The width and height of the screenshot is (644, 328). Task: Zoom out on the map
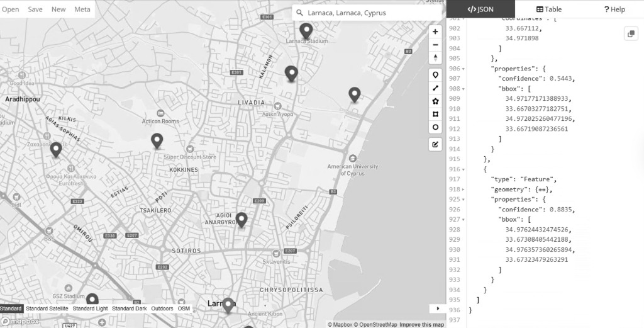(x=435, y=45)
